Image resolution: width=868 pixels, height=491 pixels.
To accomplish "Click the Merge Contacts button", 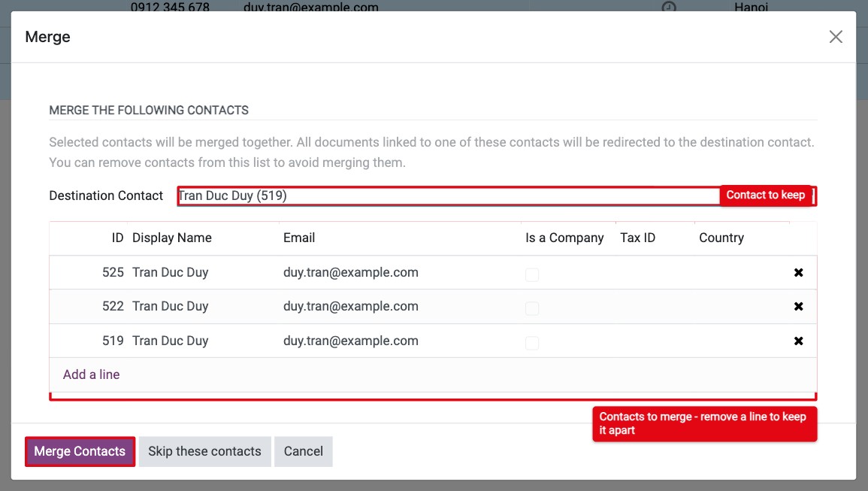I will [80, 451].
